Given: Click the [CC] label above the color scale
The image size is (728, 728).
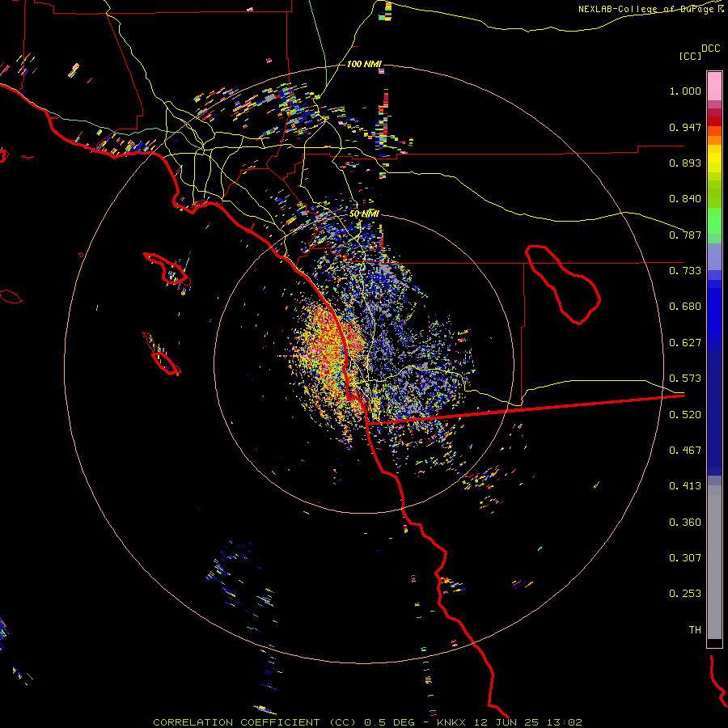Looking at the screenshot, I should click(x=690, y=56).
